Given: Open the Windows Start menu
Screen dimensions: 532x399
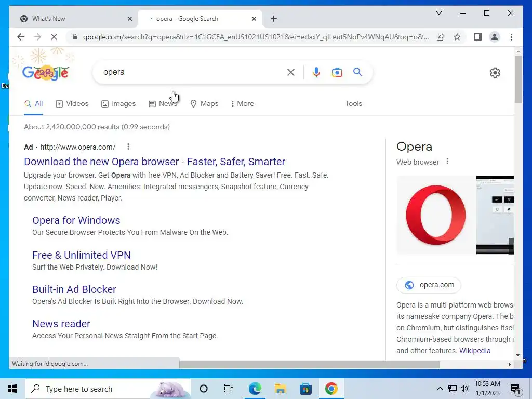Looking at the screenshot, I should click(x=12, y=389).
